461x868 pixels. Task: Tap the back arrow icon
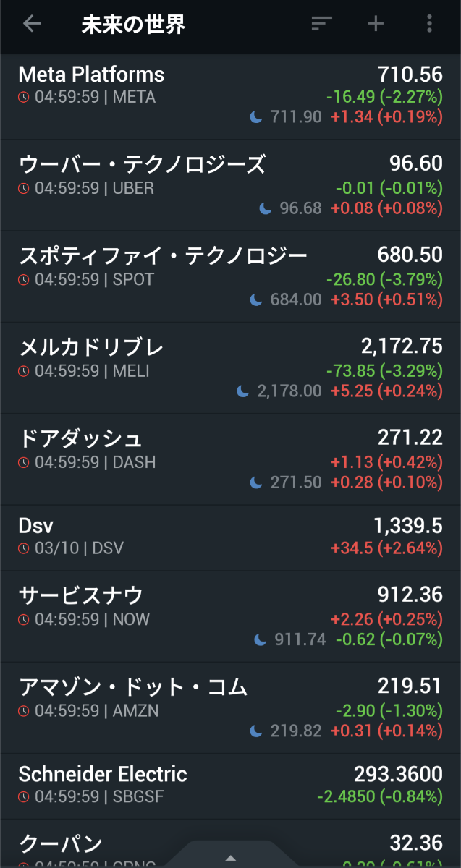32,24
